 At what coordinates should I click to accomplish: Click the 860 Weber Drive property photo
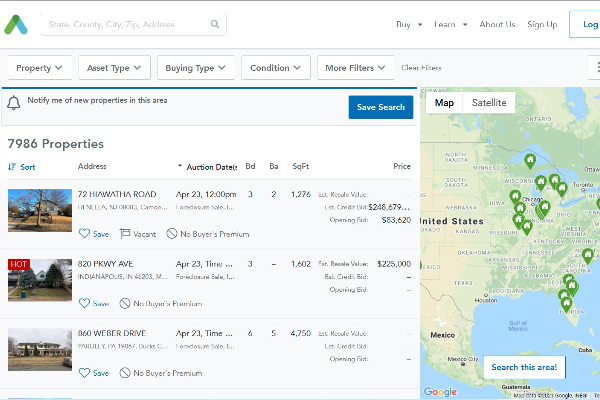pyautogui.click(x=40, y=349)
